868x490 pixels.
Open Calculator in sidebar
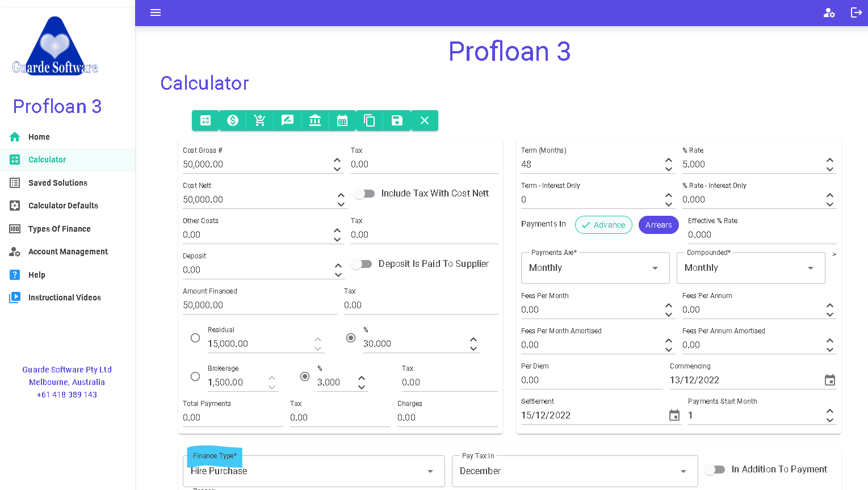point(68,160)
